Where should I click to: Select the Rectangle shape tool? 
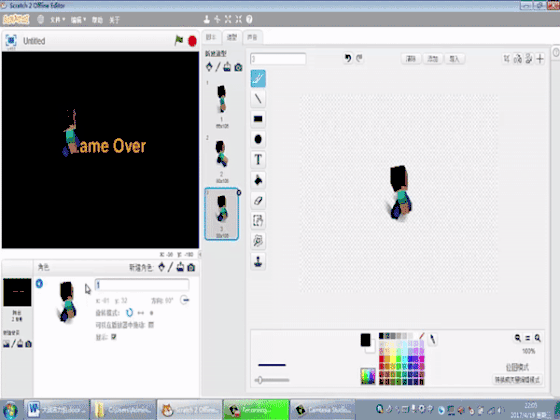click(258, 119)
